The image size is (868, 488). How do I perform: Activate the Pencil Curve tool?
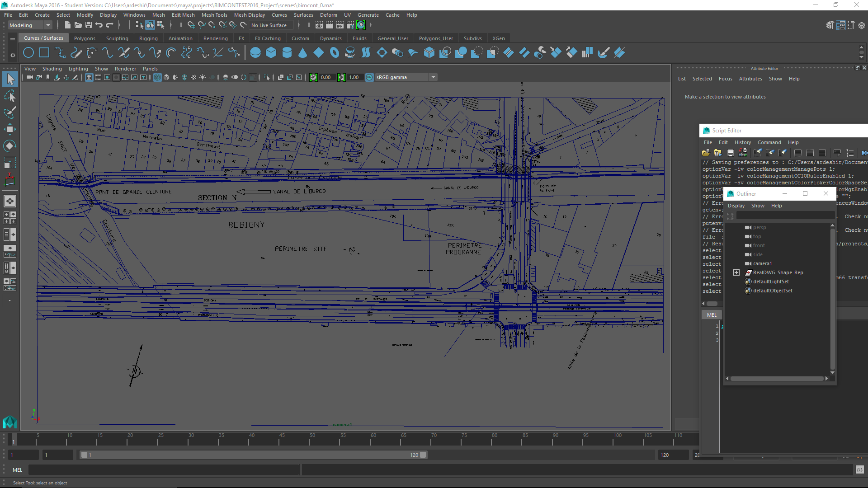76,53
